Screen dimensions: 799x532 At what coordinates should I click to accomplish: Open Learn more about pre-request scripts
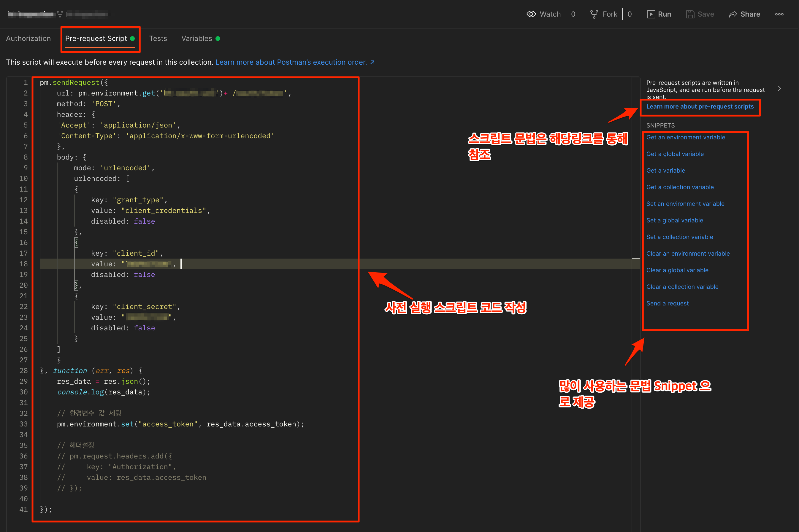[x=700, y=106]
